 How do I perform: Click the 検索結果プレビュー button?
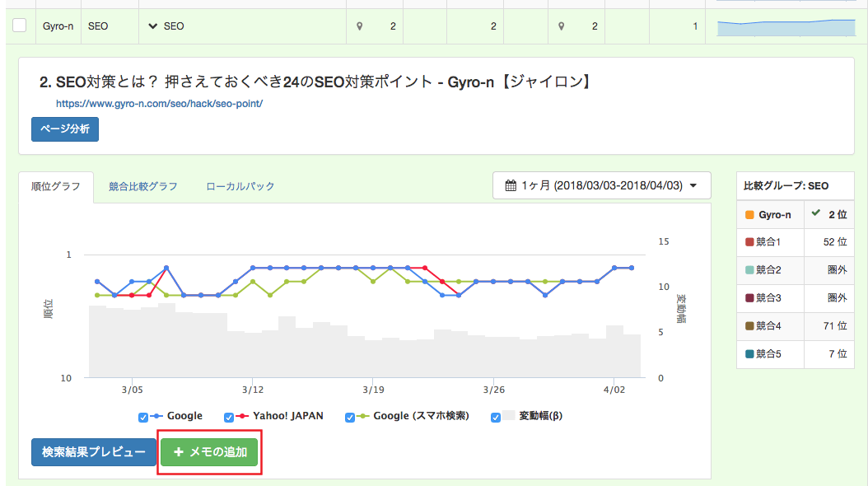(94, 452)
